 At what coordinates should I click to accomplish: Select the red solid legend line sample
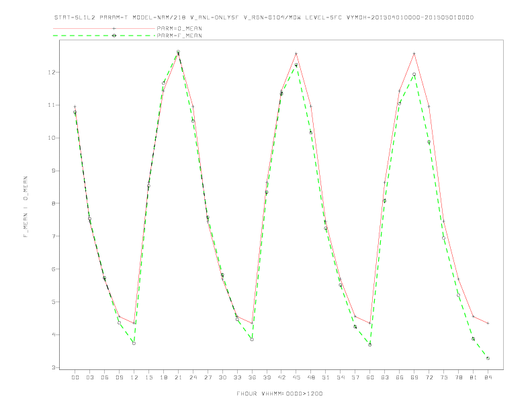104,28
